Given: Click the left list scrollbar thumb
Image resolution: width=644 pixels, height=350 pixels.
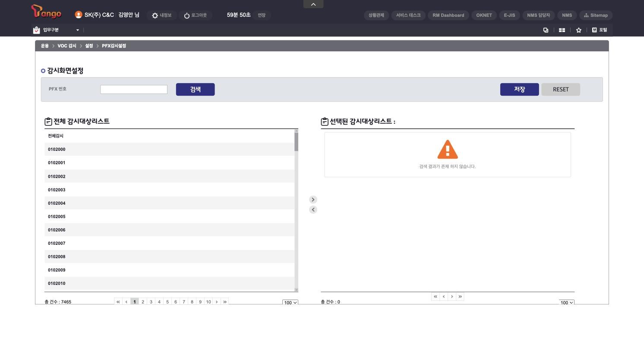Looking at the screenshot, I should (x=297, y=142).
